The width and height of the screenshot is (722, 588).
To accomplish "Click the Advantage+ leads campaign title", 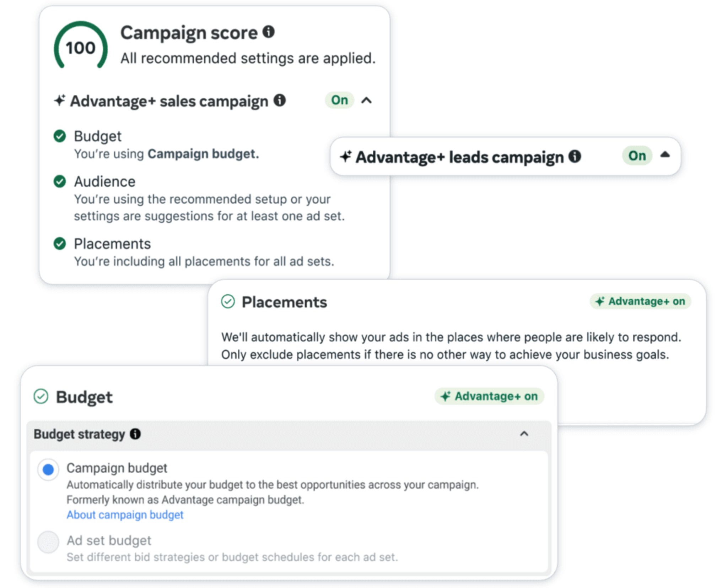I will (460, 157).
